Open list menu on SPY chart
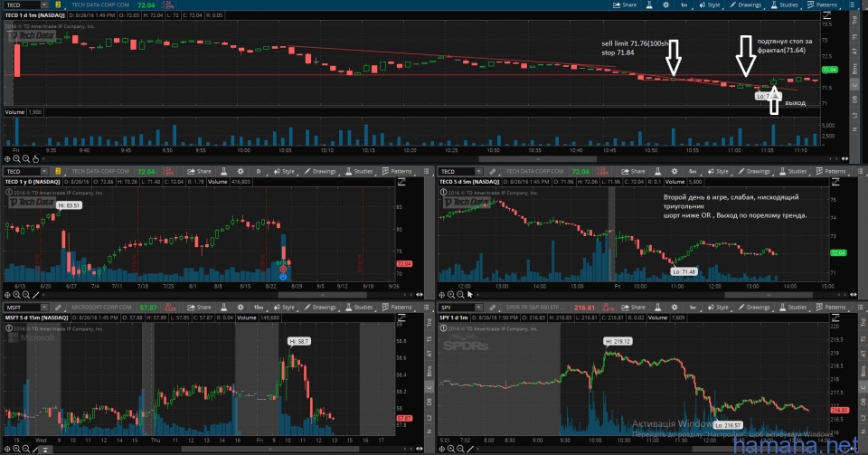This screenshot has width=868, height=455. tap(860, 308)
